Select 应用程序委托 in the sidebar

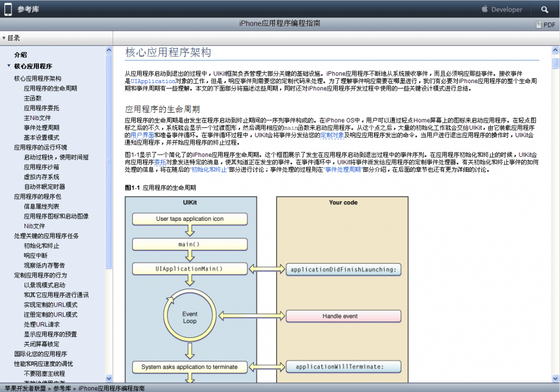point(42,108)
